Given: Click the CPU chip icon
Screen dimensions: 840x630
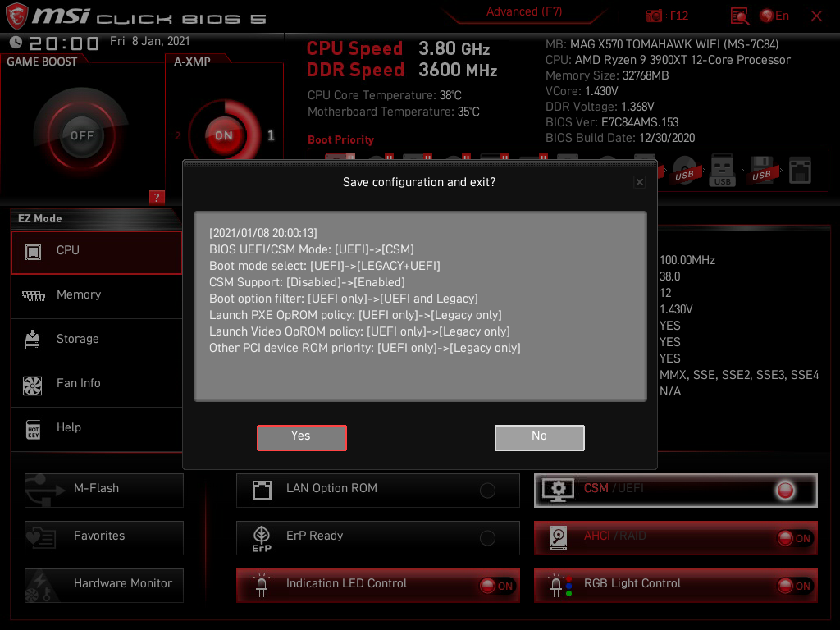Looking at the screenshot, I should click(33, 251).
